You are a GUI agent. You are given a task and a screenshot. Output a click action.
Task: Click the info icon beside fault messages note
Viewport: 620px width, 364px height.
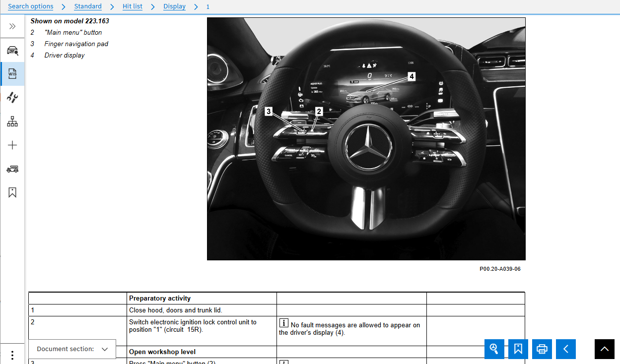pos(284,323)
